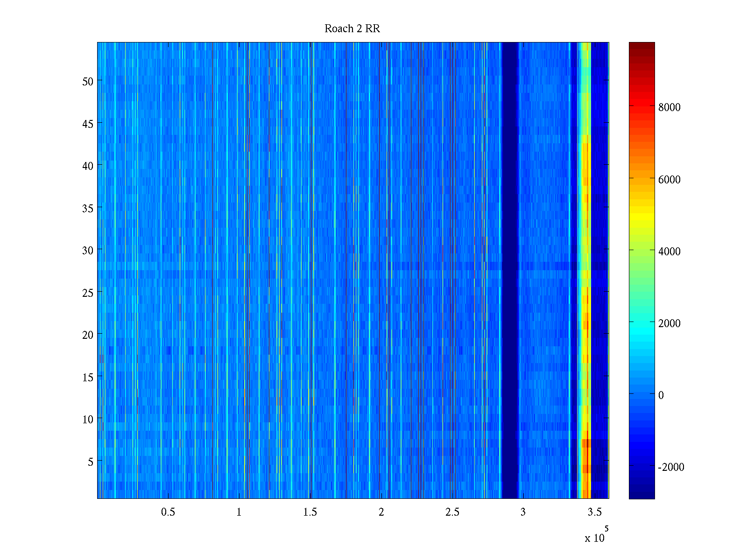Image resolution: width=747 pixels, height=560 pixels.
Task: Click the y-axis tick label 50
Action: [88, 81]
